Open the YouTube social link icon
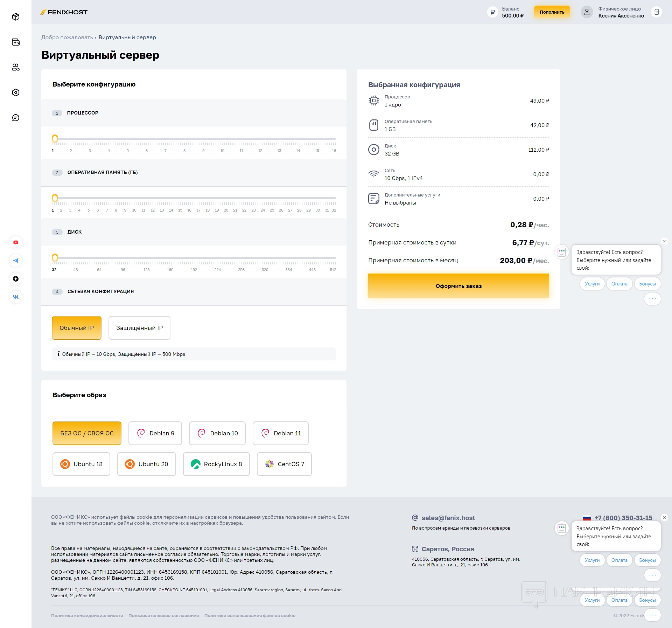This screenshot has height=628, width=672. 16,242
